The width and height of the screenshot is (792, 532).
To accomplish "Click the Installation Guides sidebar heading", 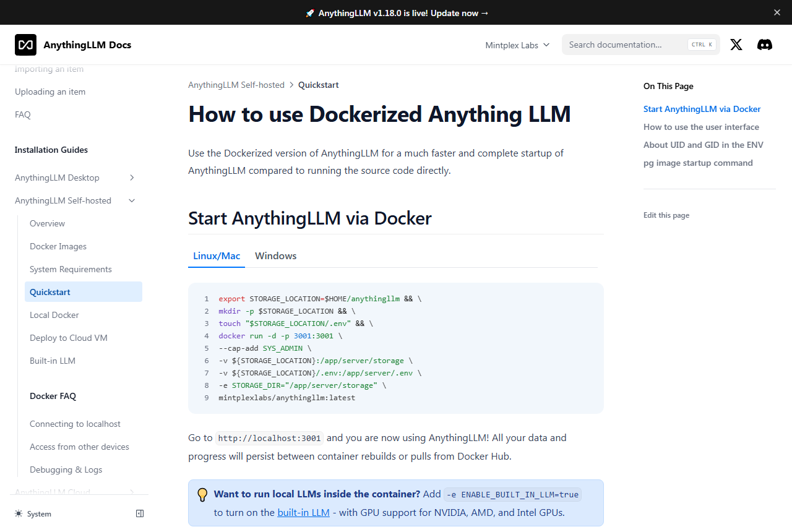I will pos(51,150).
